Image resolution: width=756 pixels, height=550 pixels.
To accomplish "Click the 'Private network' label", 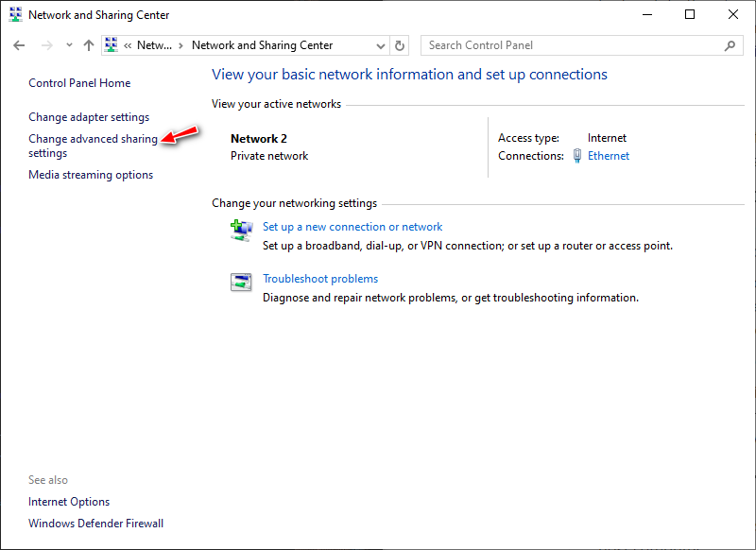I will [269, 156].
